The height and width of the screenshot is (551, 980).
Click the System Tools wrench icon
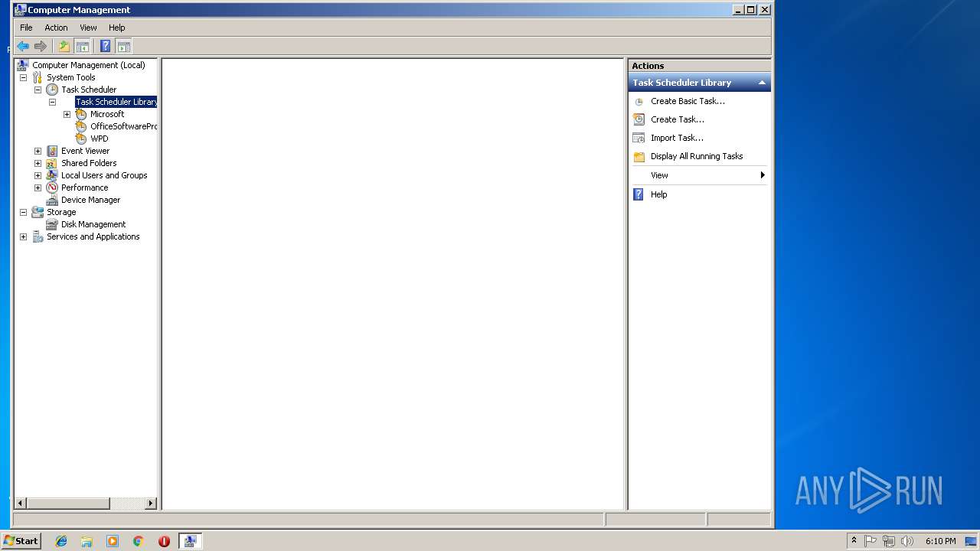pyautogui.click(x=38, y=77)
